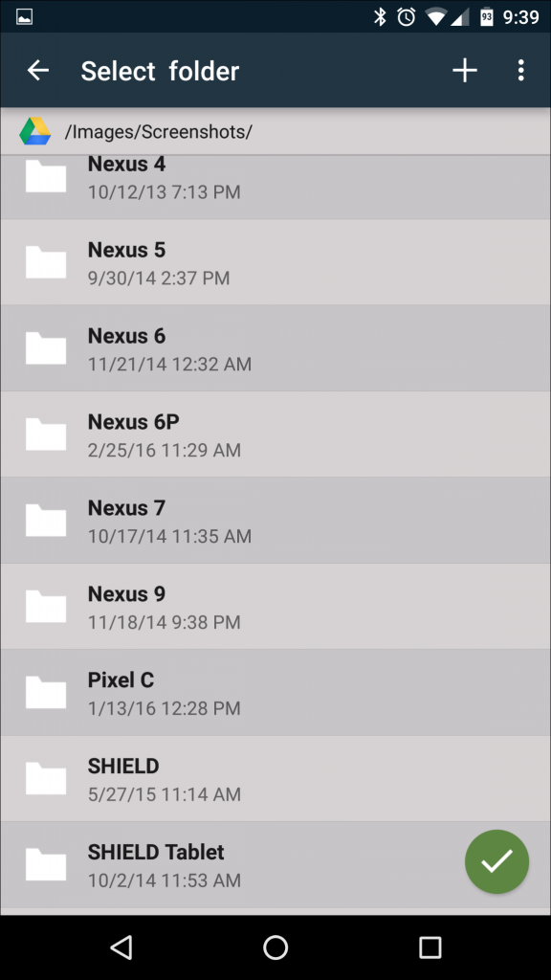Tap the Google Drive icon in the path bar
The width and height of the screenshot is (551, 980).
point(35,131)
